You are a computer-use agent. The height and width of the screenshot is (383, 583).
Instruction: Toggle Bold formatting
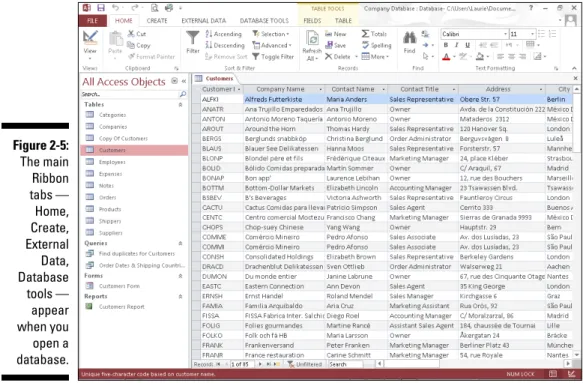pos(446,45)
